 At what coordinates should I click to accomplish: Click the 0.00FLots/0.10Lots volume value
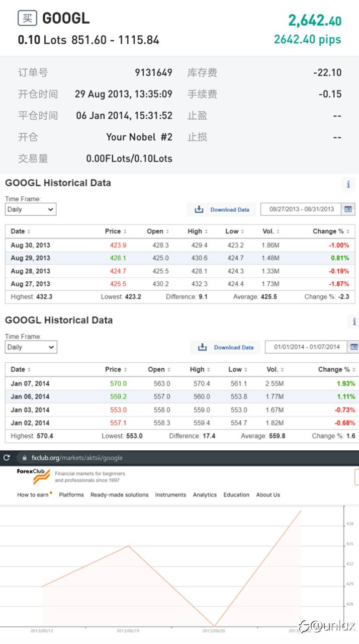pyautogui.click(x=129, y=158)
